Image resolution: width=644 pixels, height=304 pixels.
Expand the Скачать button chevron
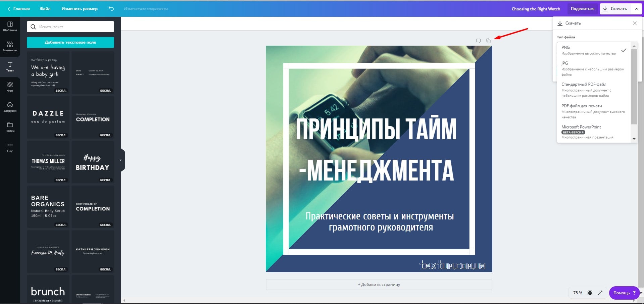(636, 9)
